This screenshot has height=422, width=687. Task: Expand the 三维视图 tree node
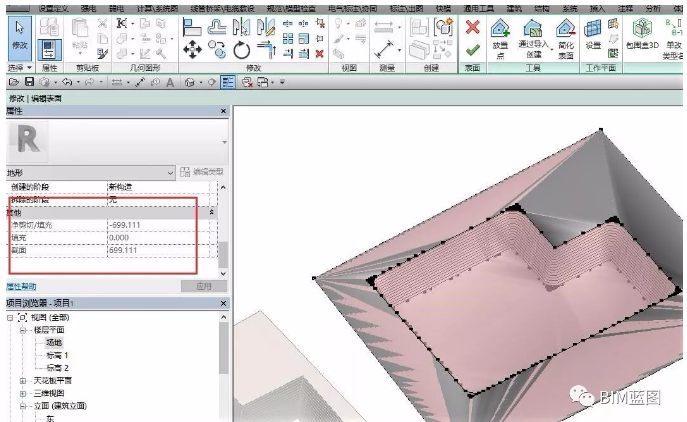pos(23,394)
